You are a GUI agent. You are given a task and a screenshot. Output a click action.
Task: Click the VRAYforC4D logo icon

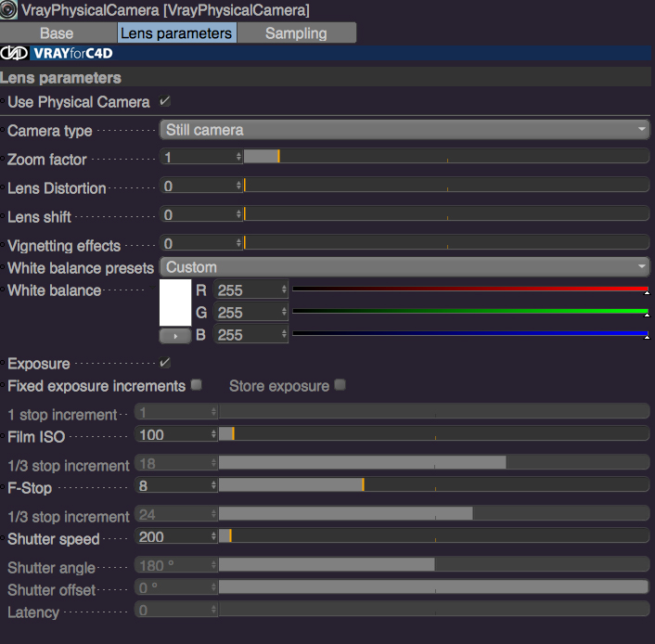15,53
